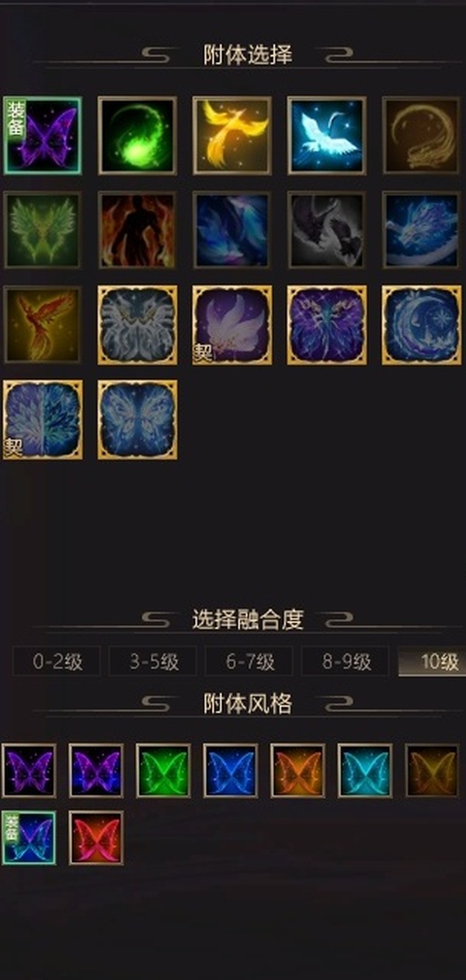Viewport: 466px width, 980px height.
Task: Select the golden phoenix icon
Action: point(232,135)
